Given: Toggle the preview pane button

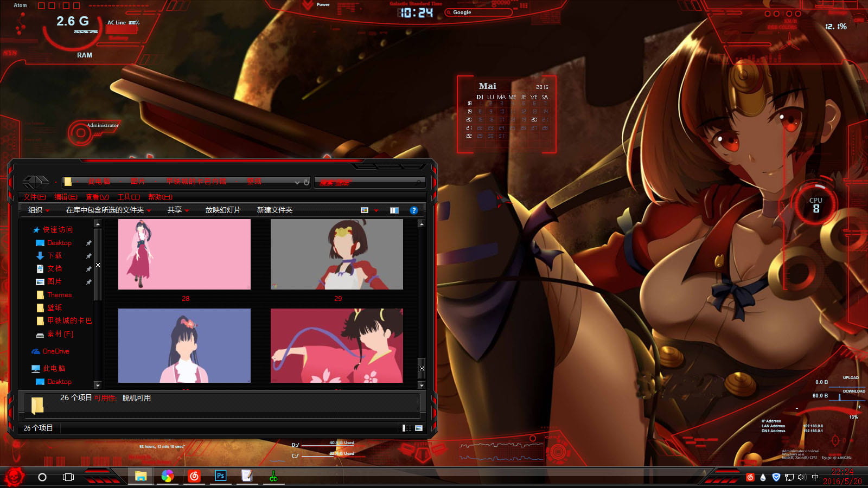Looking at the screenshot, I should click(x=394, y=210).
